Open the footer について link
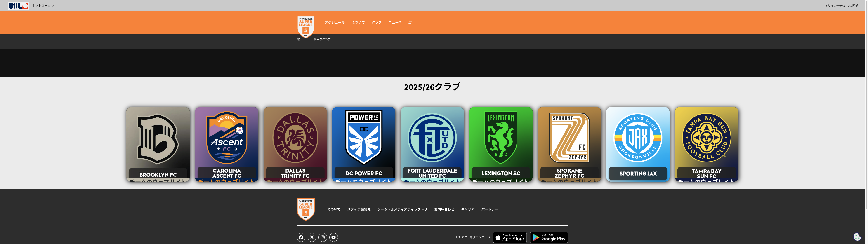868x244 pixels. point(334,209)
